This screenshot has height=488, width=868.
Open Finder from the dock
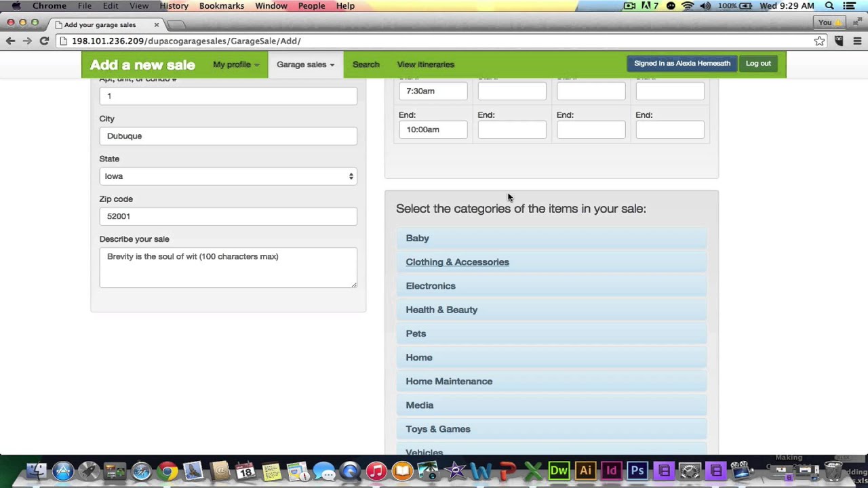pos(37,470)
